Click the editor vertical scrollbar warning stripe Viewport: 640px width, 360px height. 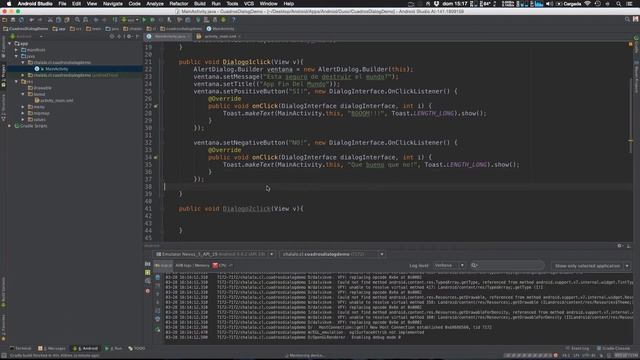[631, 141]
